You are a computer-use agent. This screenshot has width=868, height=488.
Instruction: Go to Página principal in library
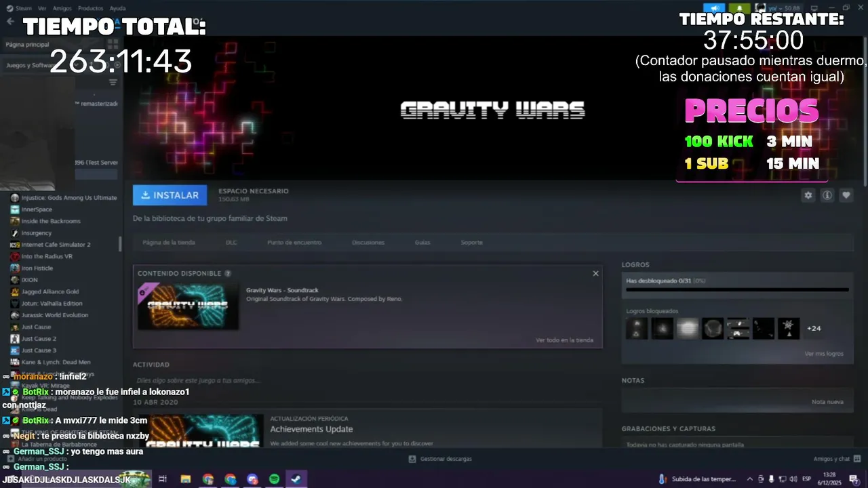[27, 44]
